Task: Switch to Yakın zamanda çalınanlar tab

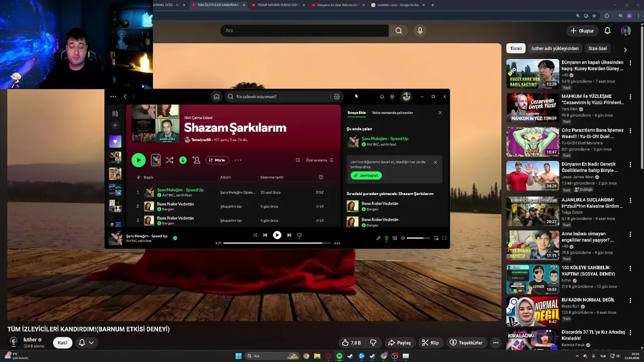Action: coord(392,113)
